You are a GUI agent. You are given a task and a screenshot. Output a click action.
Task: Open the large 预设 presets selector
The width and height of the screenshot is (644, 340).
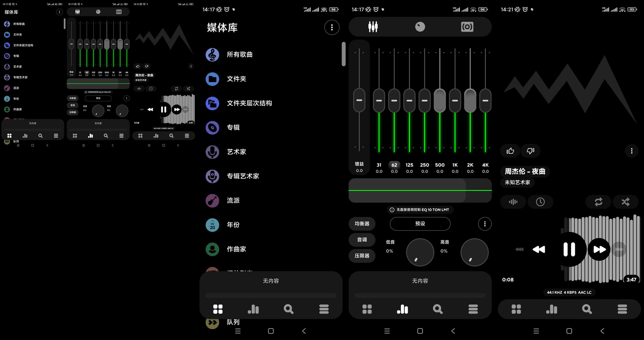pos(420,224)
